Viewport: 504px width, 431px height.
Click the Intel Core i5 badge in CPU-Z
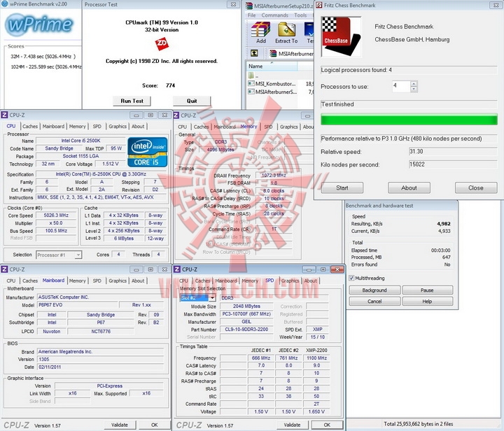point(148,153)
